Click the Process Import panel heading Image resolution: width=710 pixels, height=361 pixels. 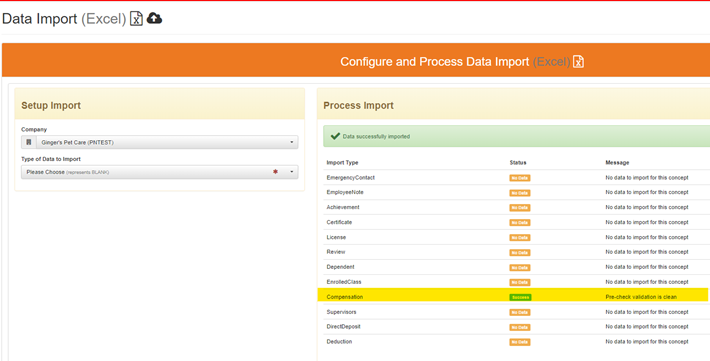(358, 106)
